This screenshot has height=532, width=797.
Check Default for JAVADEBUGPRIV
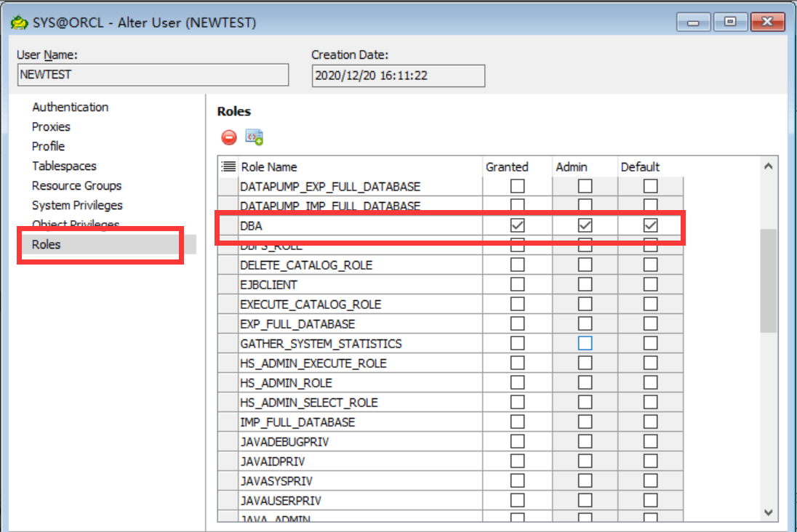[x=651, y=442]
